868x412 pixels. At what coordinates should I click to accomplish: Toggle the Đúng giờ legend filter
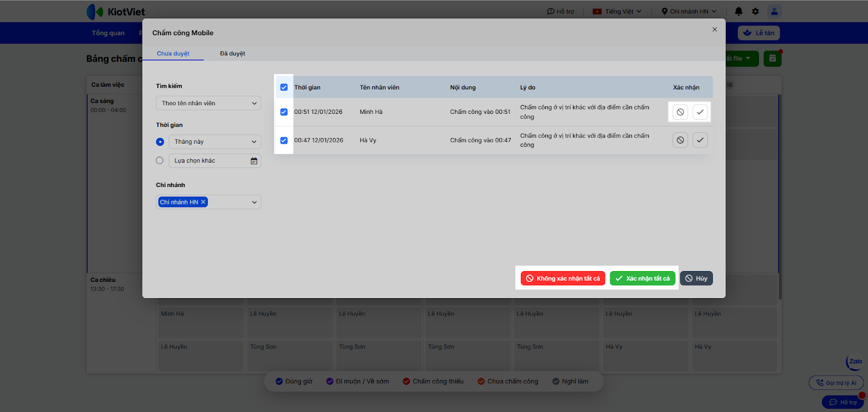(294, 382)
